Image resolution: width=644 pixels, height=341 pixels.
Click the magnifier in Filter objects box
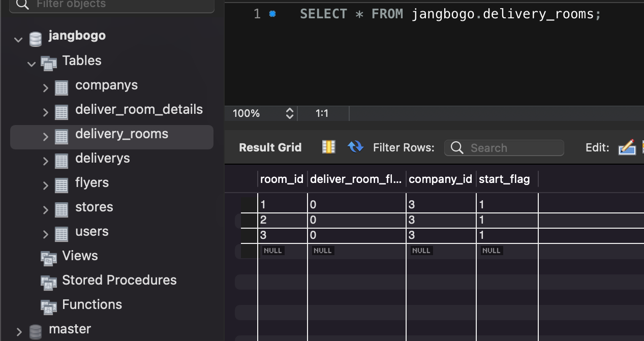coord(22,5)
